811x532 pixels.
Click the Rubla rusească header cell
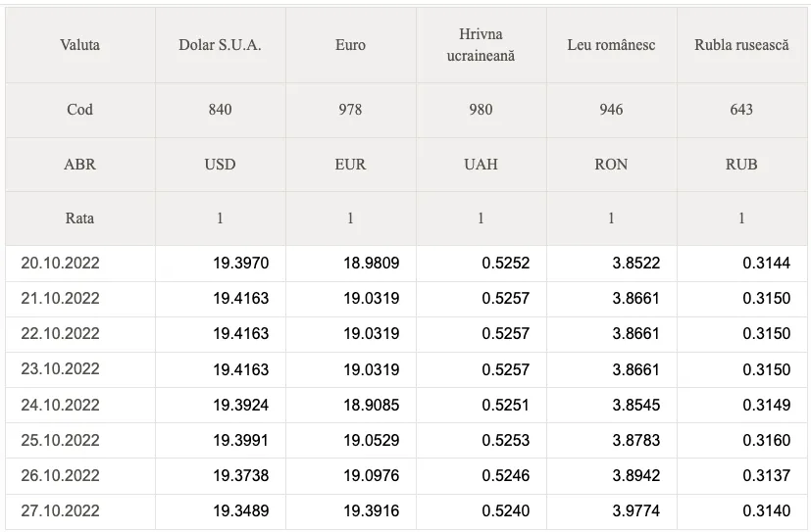coord(741,45)
